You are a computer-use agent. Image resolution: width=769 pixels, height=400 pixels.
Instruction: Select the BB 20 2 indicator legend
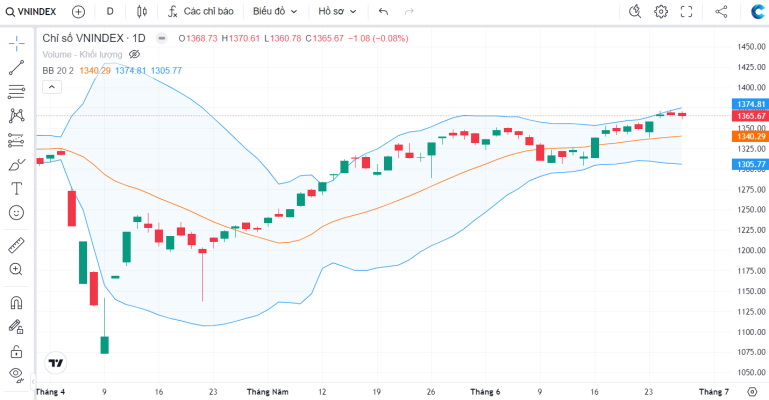click(x=58, y=71)
